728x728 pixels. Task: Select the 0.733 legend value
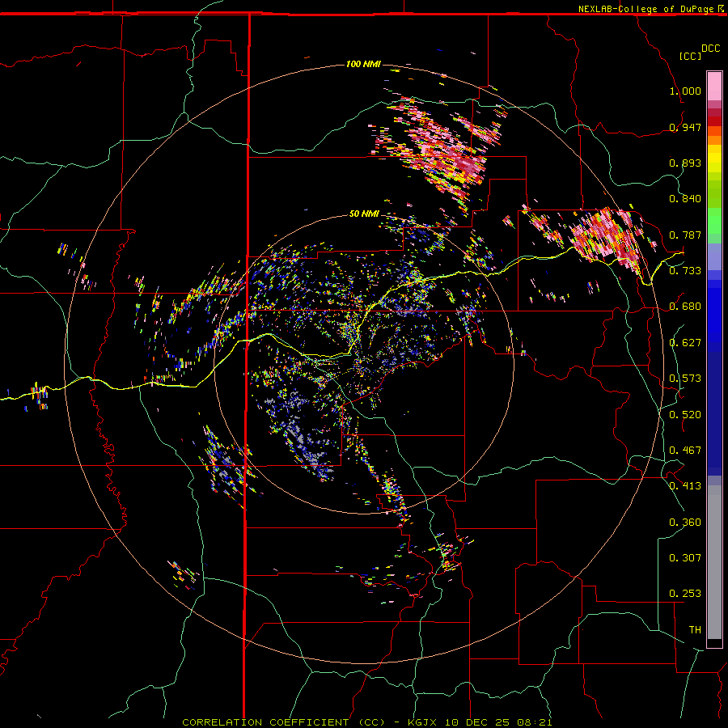tap(685, 271)
